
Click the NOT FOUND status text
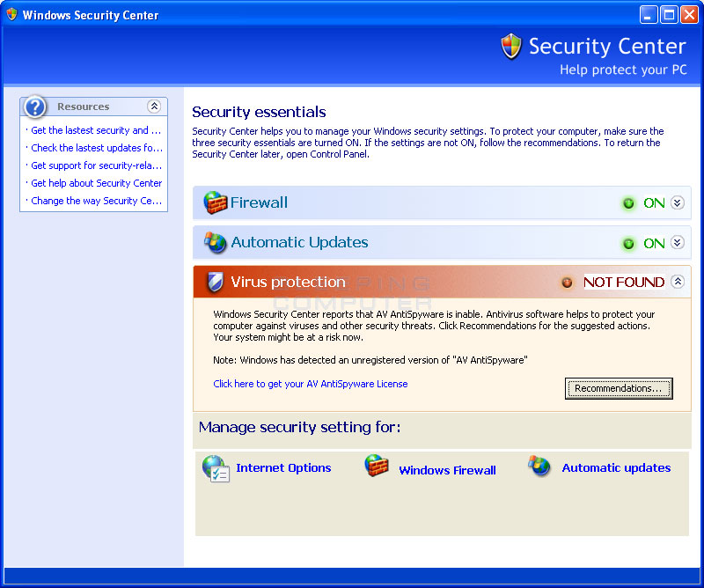tap(624, 282)
